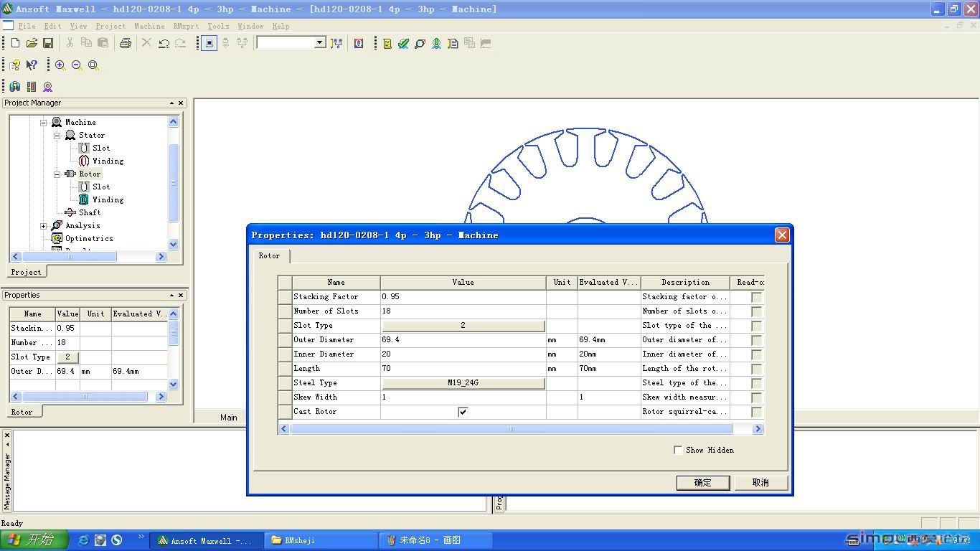Expand the Analysis tree node
Screen dimensions: 980x551
click(x=43, y=225)
